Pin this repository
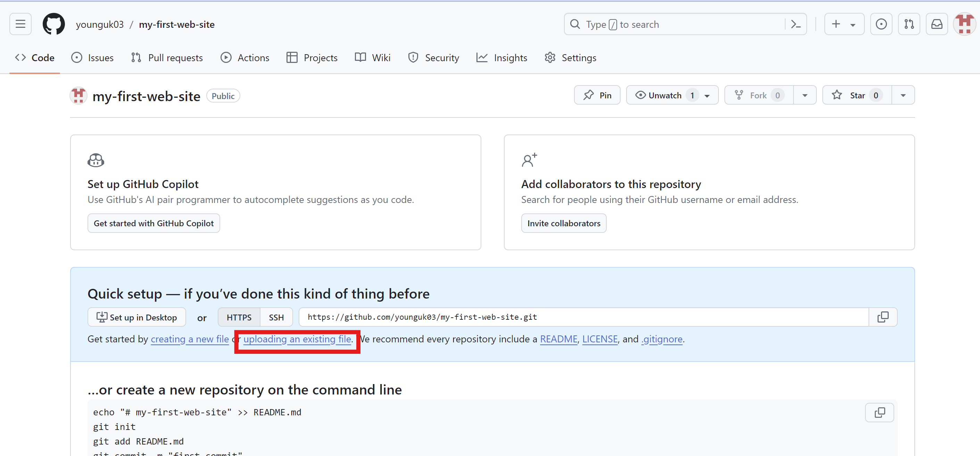980x456 pixels. click(597, 95)
